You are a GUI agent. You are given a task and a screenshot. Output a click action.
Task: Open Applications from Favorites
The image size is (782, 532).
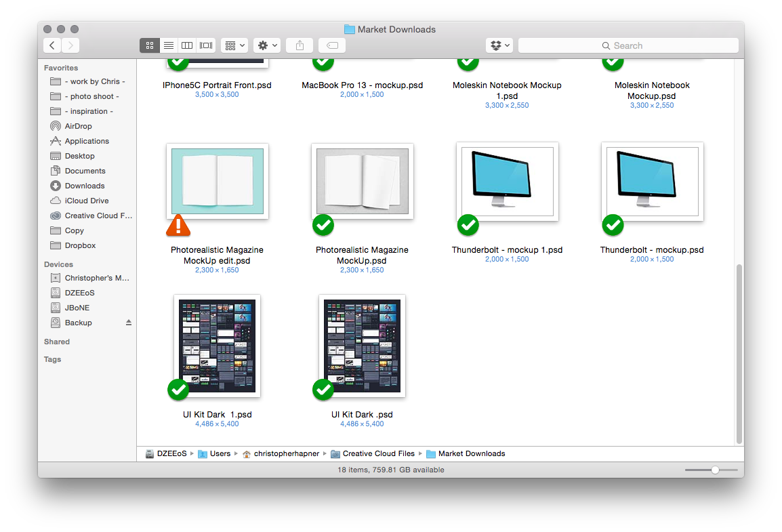(87, 141)
